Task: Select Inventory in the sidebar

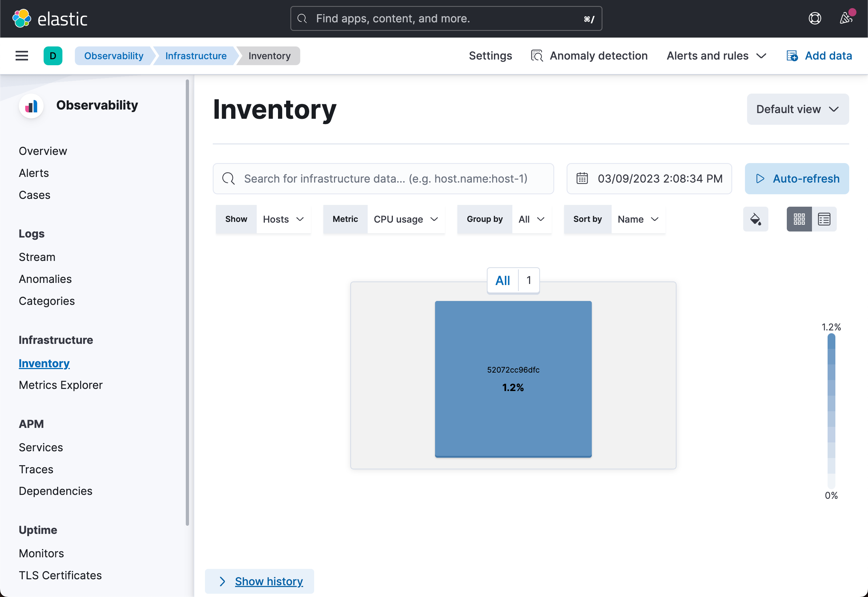Action: [44, 363]
